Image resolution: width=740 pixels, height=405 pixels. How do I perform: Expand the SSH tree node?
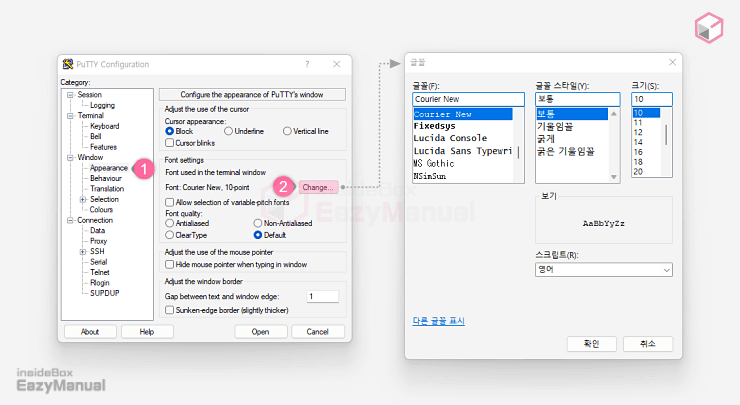pyautogui.click(x=83, y=252)
